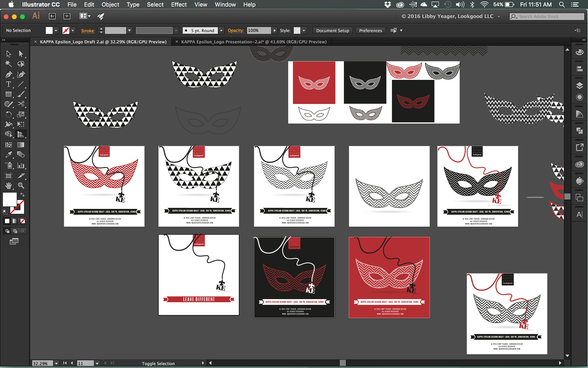Click the Preferences button
This screenshot has height=368, width=588.
[370, 30]
